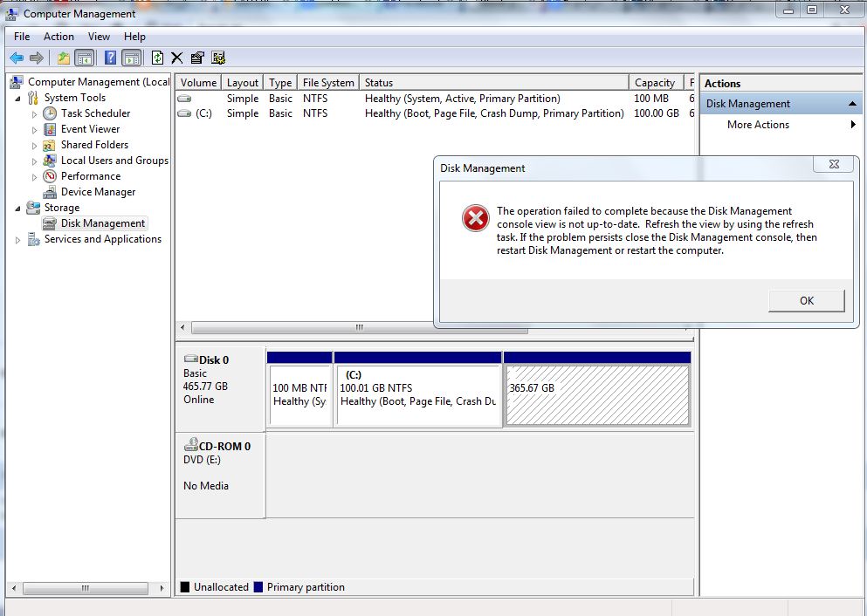Screen dimensions: 867x616
Task: Open the Action menu
Action: pos(58,37)
